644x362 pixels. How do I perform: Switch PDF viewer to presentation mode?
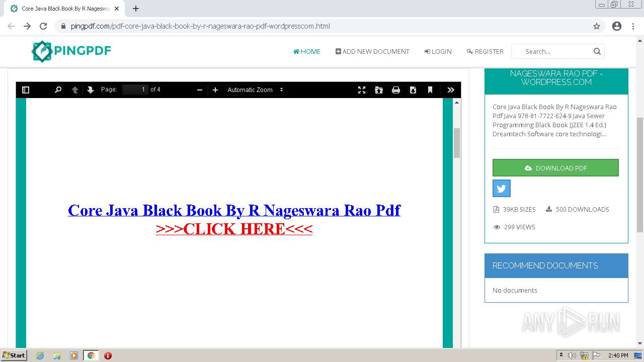tap(362, 90)
